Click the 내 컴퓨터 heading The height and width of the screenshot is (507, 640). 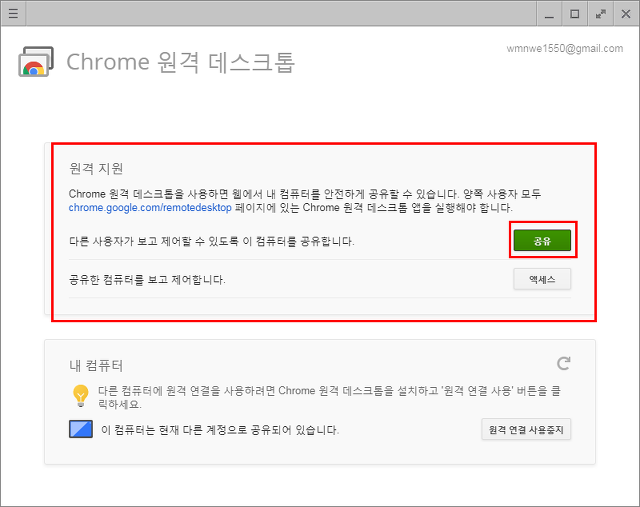click(96, 365)
